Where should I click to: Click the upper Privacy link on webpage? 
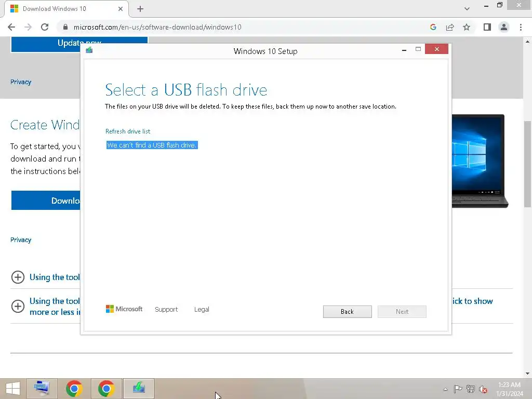[x=21, y=82]
